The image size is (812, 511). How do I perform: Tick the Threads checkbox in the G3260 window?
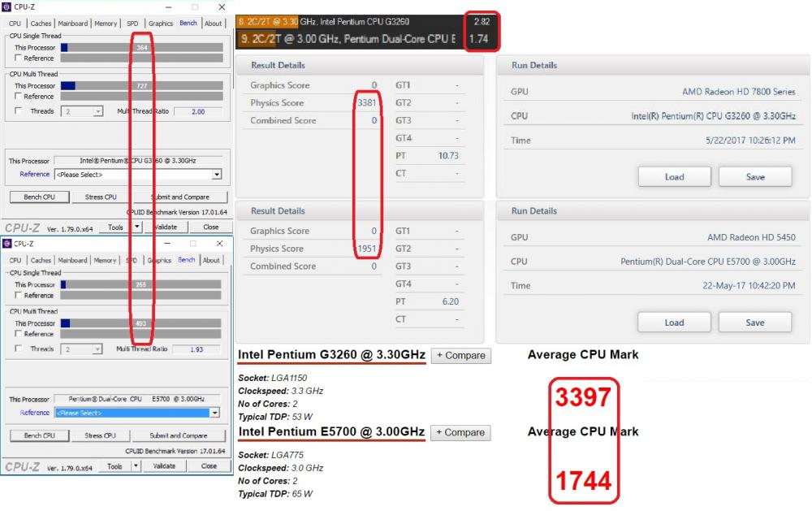(x=19, y=111)
